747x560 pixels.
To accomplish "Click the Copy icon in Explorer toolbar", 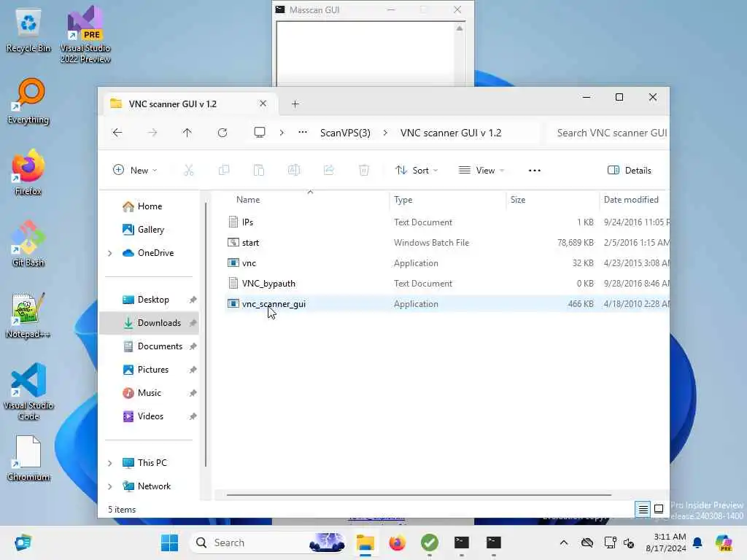I will click(224, 171).
